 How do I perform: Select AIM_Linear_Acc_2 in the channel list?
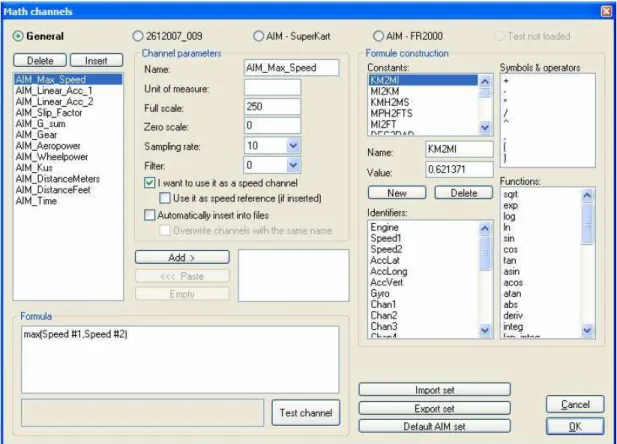[68, 102]
